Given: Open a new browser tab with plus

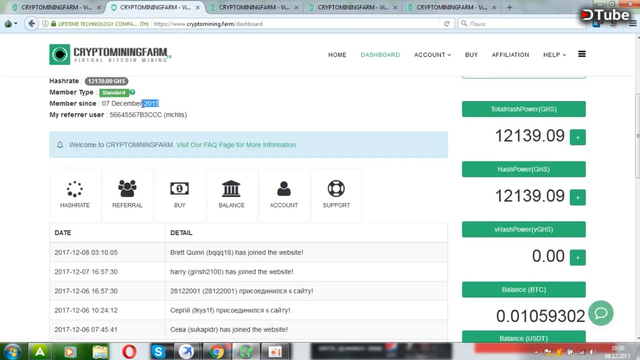Looking at the screenshot, I should pos(509,7).
